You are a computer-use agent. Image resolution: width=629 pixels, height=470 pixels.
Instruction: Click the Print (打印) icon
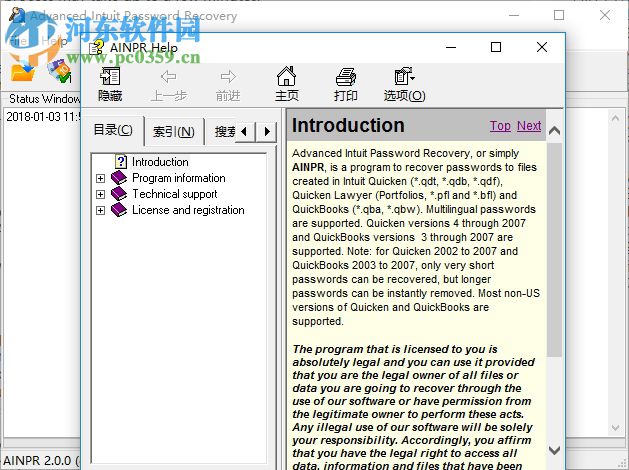(x=346, y=77)
